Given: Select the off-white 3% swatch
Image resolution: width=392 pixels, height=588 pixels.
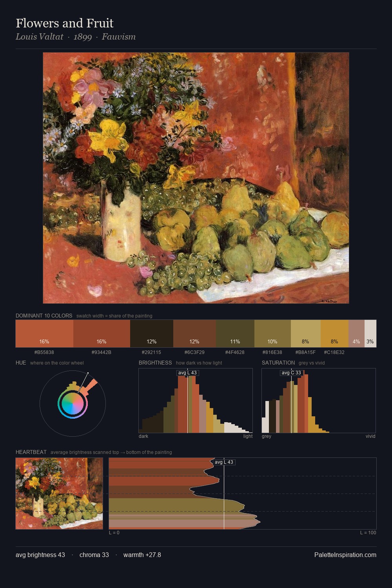Looking at the screenshot, I should pos(370,334).
